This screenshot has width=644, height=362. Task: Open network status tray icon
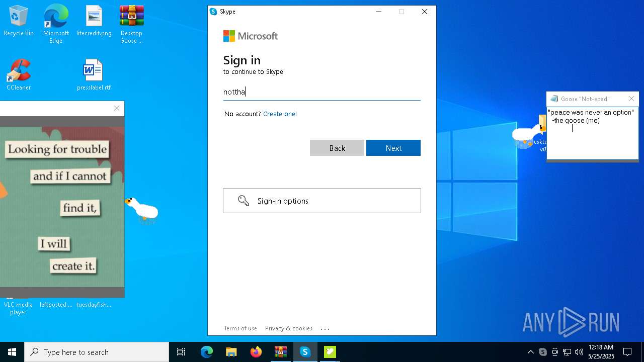pyautogui.click(x=567, y=352)
